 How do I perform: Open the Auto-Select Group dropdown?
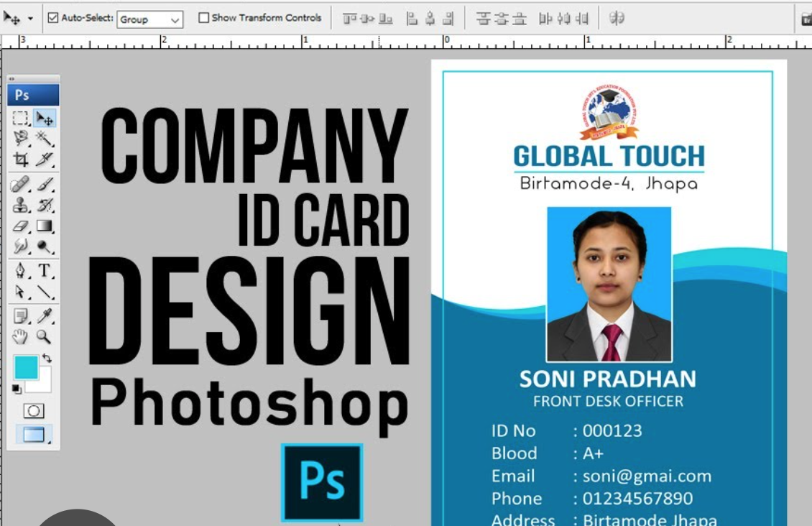[x=149, y=19]
